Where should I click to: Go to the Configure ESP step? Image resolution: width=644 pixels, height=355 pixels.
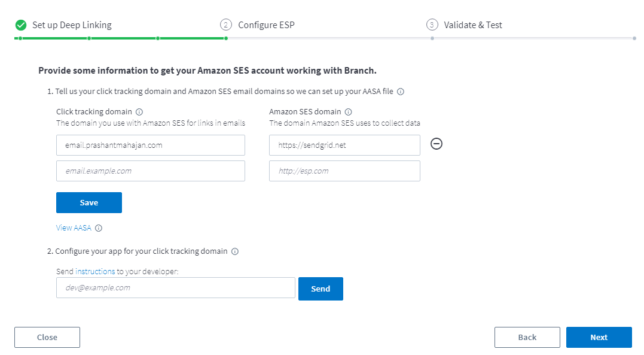(266, 25)
